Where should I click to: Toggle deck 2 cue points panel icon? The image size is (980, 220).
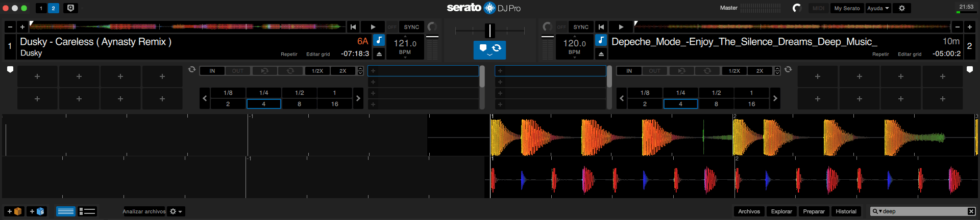[970, 70]
